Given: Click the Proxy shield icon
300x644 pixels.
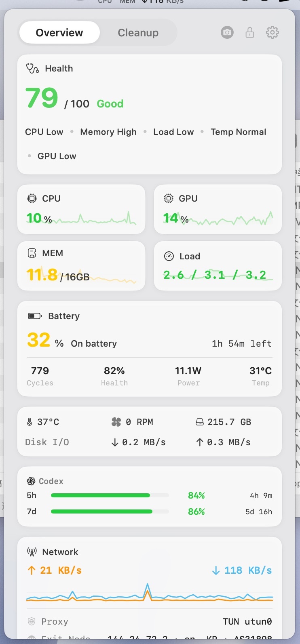Looking at the screenshot, I should [x=31, y=621].
